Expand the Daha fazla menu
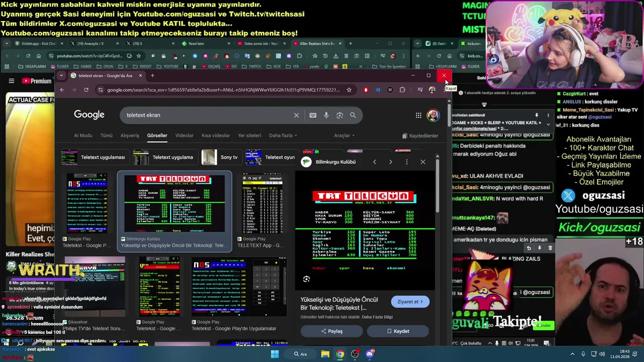644x362 pixels. coord(283,135)
